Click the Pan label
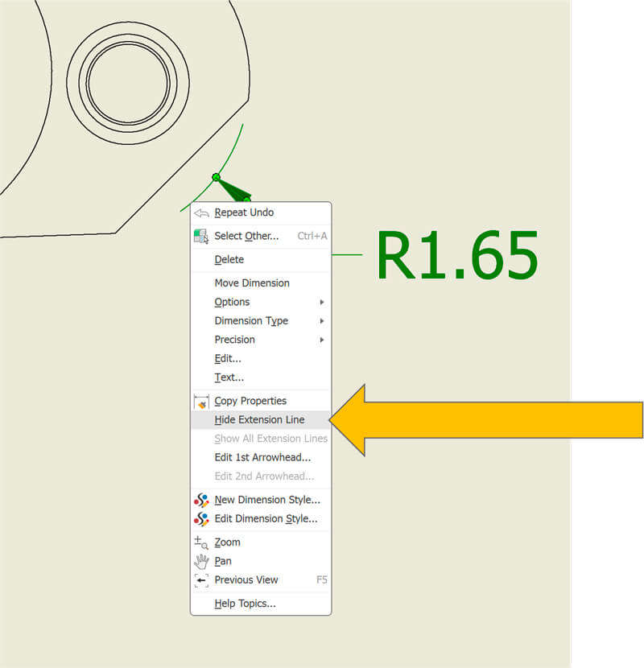The width and height of the screenshot is (644, 668). point(223,562)
